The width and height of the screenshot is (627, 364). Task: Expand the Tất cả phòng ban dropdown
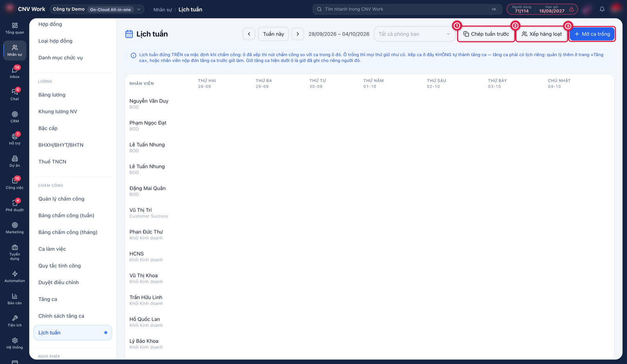tap(414, 34)
